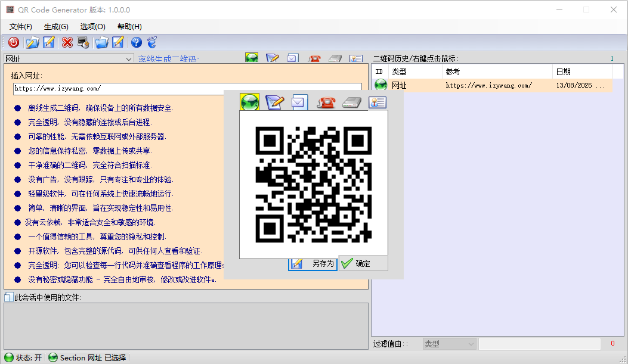
Task: Click the Section 网址 已选择 status text
Action: 93,357
